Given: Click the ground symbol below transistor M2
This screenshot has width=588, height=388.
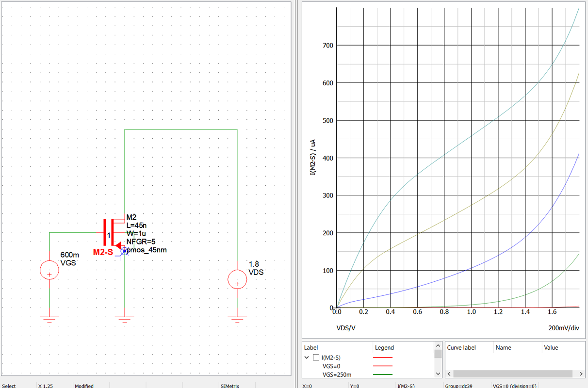Looking at the screenshot, I should 125,318.
